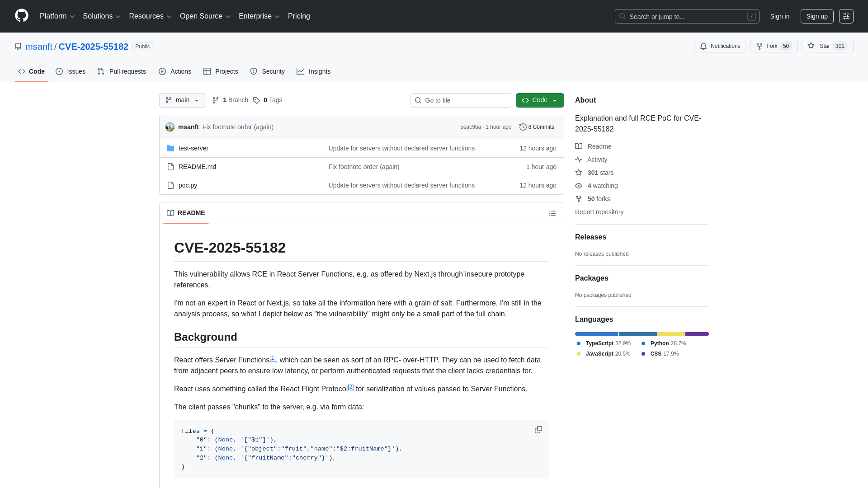Open the README table of contents icon

pos(552,213)
